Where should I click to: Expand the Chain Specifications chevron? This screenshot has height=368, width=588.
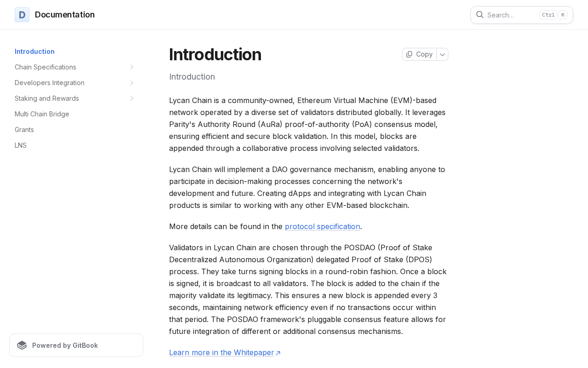pyautogui.click(x=132, y=67)
